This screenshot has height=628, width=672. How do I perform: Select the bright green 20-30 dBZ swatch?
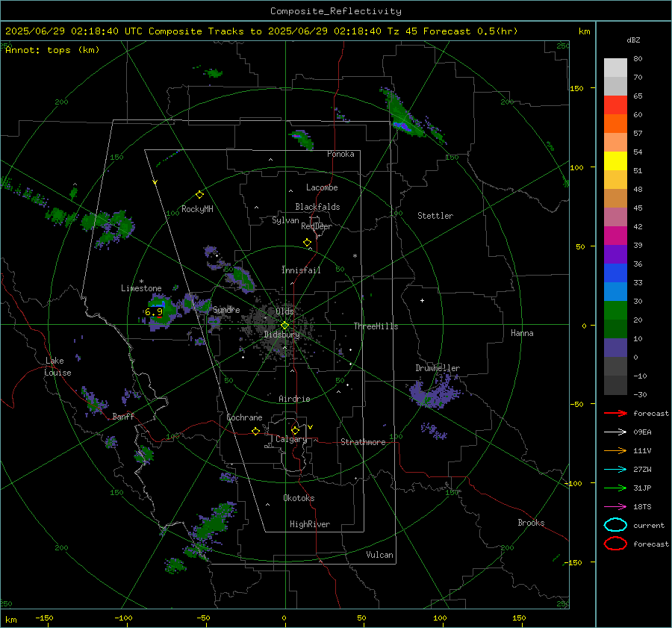(x=615, y=311)
